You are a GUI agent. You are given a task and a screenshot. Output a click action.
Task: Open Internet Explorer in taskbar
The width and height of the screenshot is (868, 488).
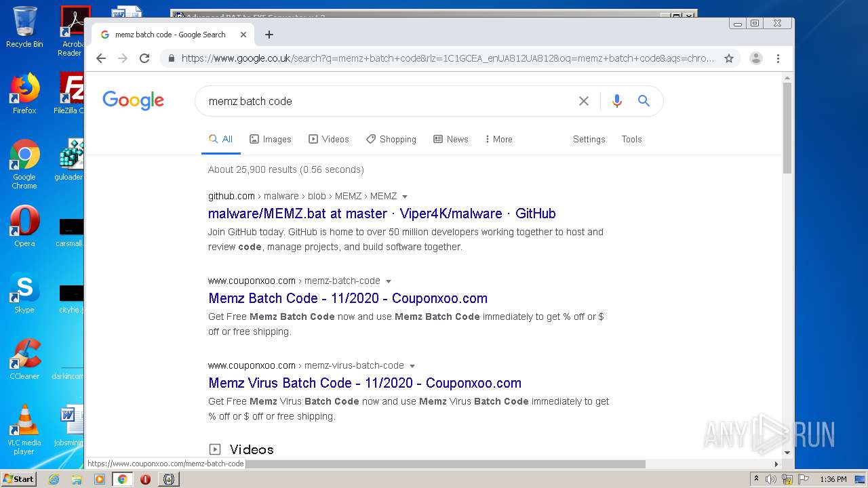[54, 479]
